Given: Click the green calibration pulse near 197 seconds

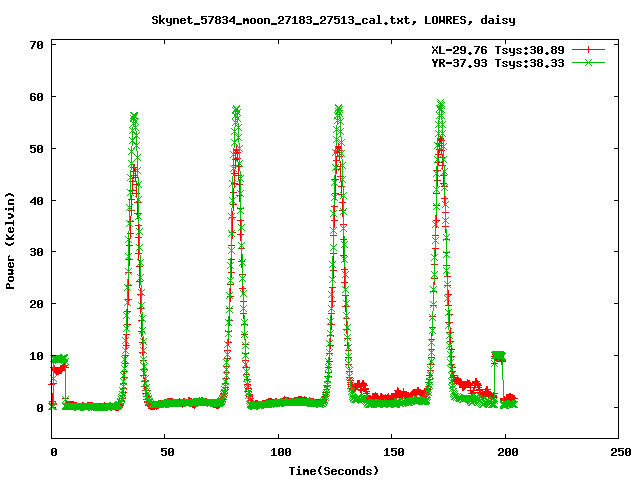Looking at the screenshot, I should click(498, 356).
